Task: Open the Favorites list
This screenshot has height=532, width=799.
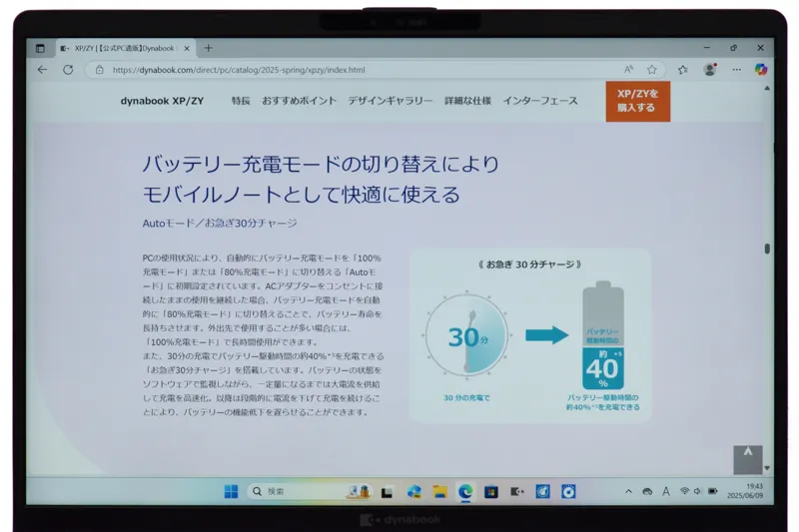Action: coord(683,70)
